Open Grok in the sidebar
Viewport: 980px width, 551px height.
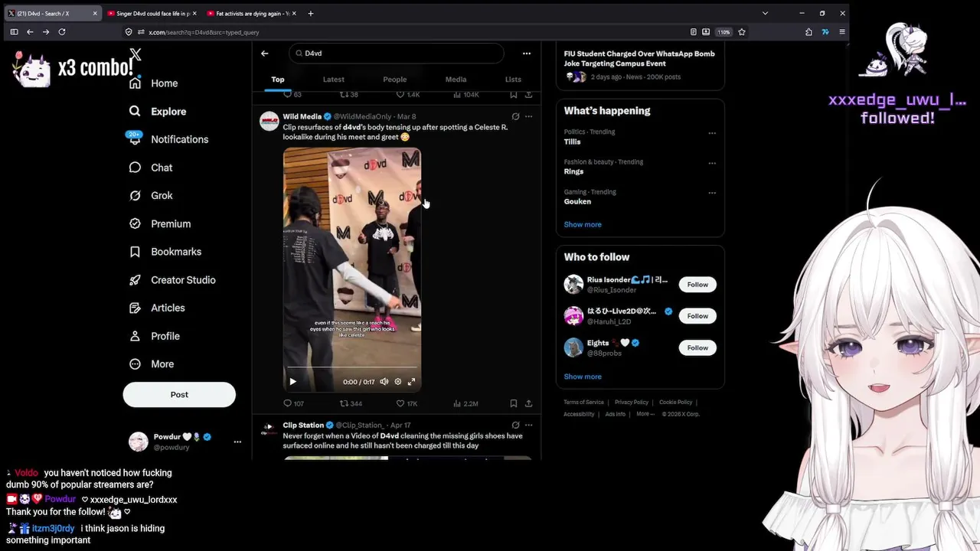pyautogui.click(x=151, y=196)
